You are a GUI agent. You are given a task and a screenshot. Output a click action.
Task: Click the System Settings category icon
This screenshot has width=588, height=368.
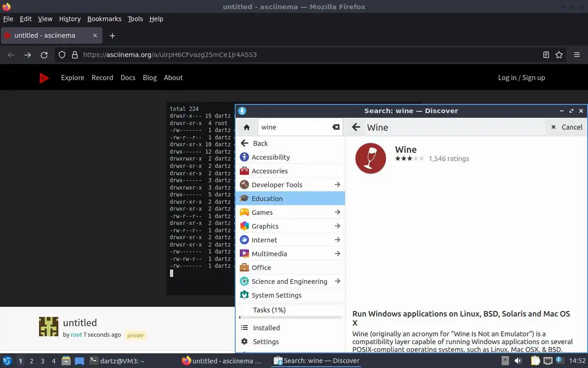(244, 295)
